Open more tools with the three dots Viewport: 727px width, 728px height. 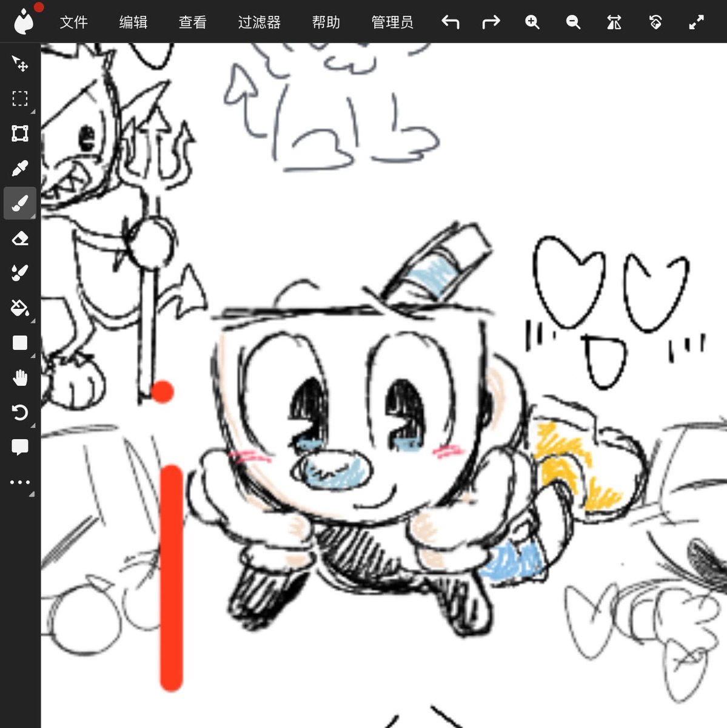20,482
